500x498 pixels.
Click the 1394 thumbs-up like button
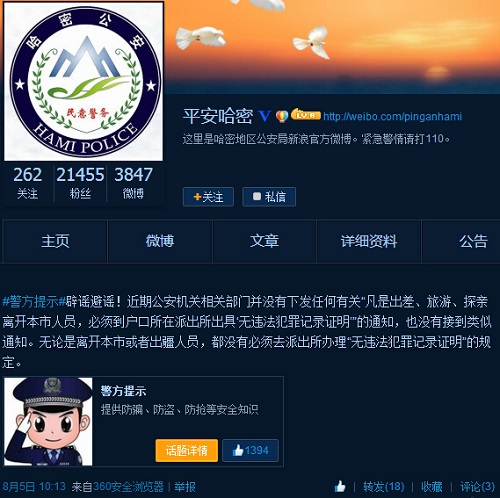click(250, 451)
